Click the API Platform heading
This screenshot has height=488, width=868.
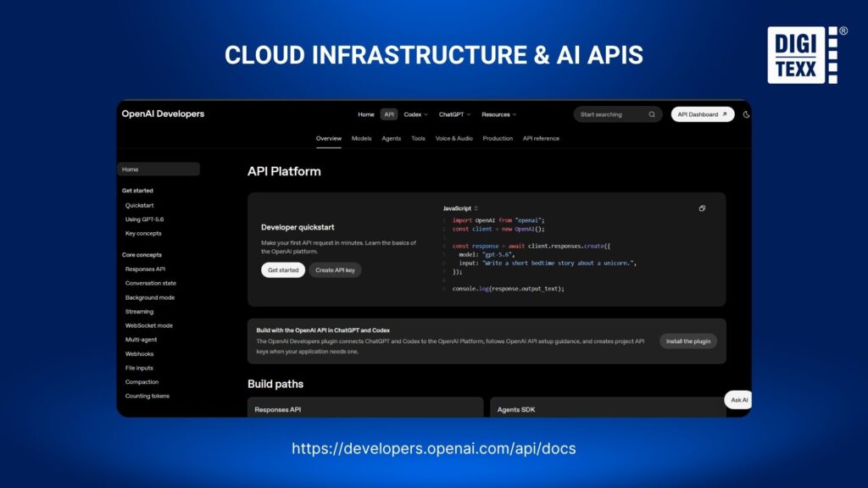[284, 171]
